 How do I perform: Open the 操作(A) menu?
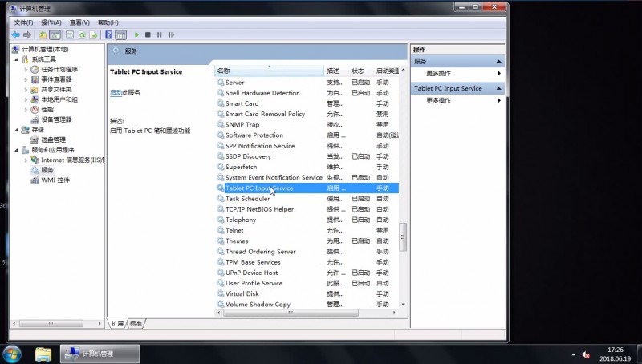(51, 22)
